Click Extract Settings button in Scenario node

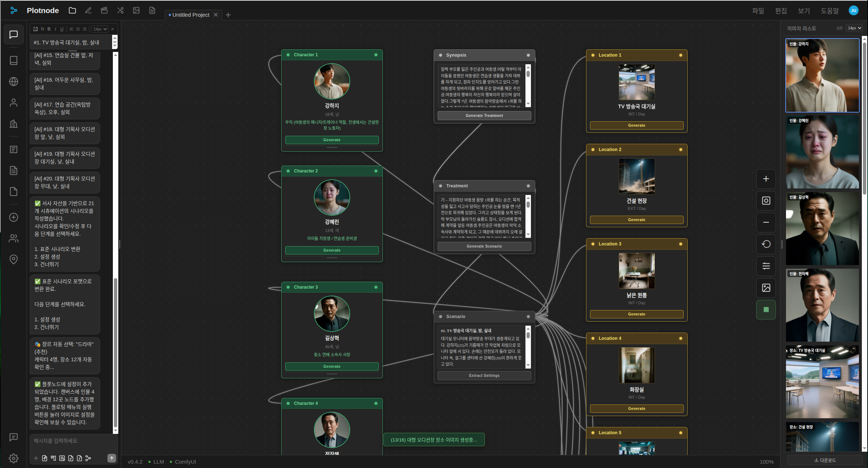(x=484, y=375)
